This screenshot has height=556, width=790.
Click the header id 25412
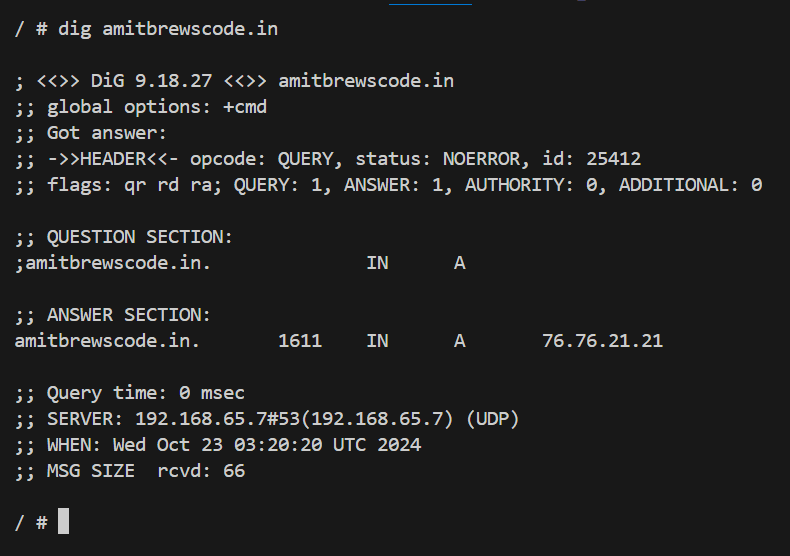613,159
